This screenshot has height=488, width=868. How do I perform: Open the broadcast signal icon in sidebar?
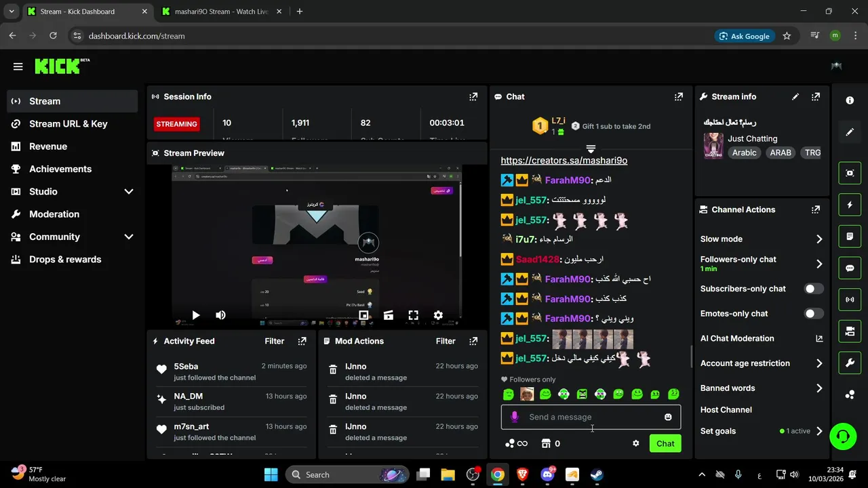(x=850, y=300)
